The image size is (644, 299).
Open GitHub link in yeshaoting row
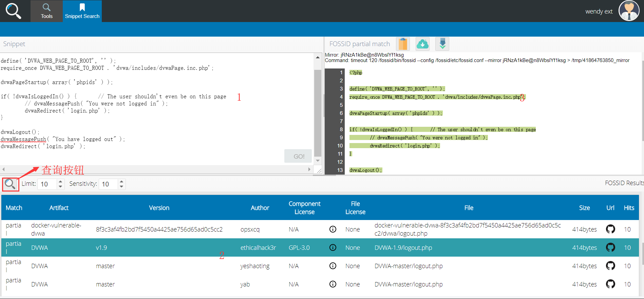610,266
